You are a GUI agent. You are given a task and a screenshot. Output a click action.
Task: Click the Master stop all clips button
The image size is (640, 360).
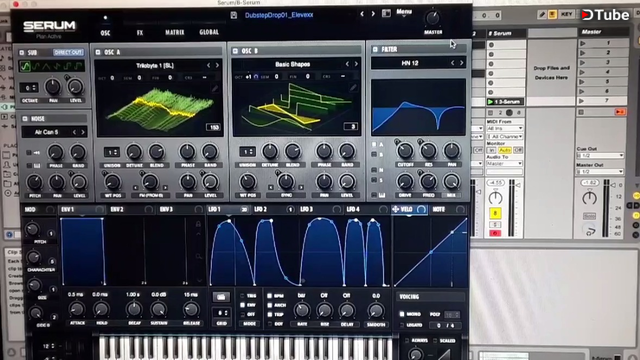582,112
